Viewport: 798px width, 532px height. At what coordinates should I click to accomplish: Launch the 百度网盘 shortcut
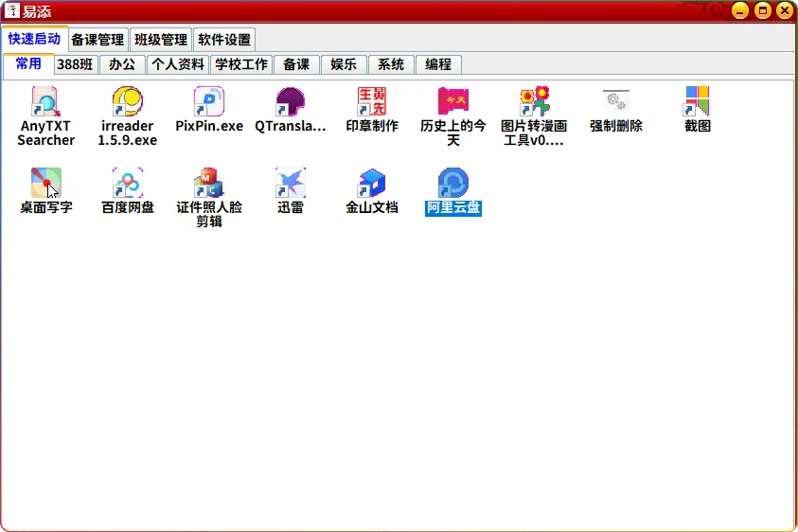(127, 183)
